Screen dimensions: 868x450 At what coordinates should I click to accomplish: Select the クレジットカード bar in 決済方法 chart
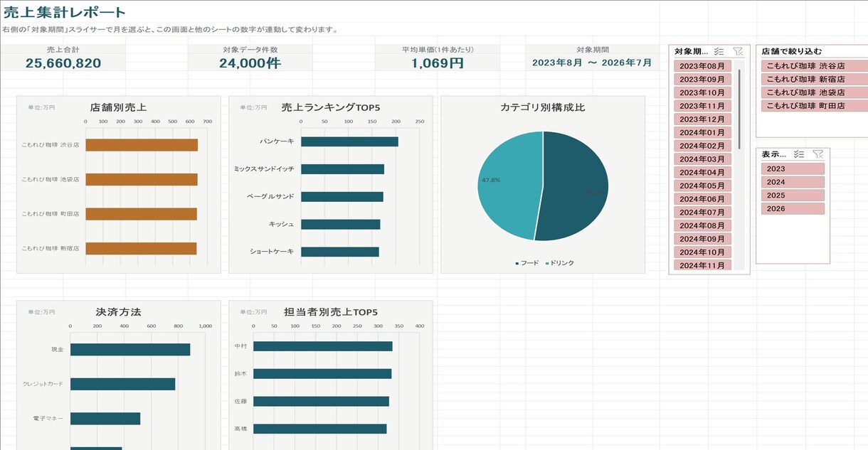coord(122,384)
